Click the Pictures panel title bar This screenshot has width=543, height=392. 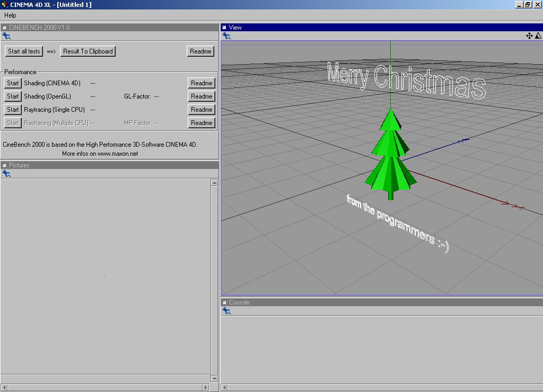point(109,165)
